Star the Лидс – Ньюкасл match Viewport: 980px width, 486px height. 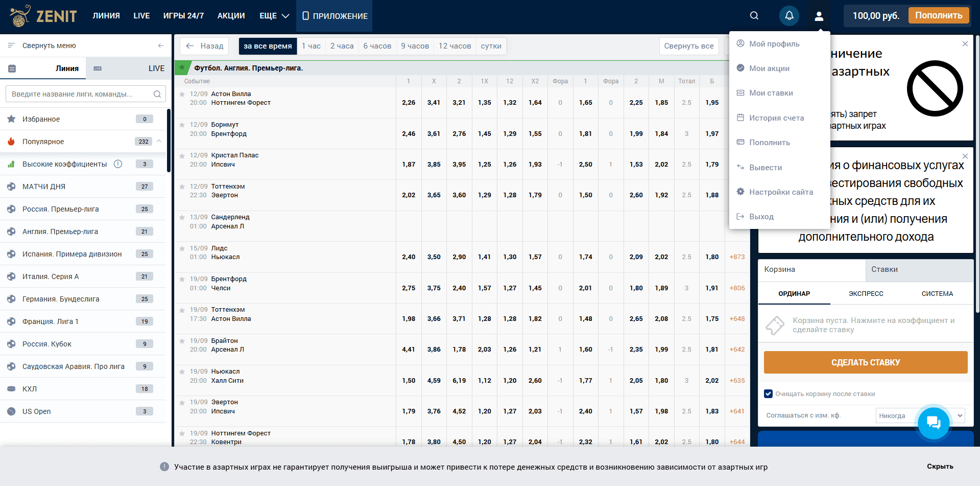(182, 249)
